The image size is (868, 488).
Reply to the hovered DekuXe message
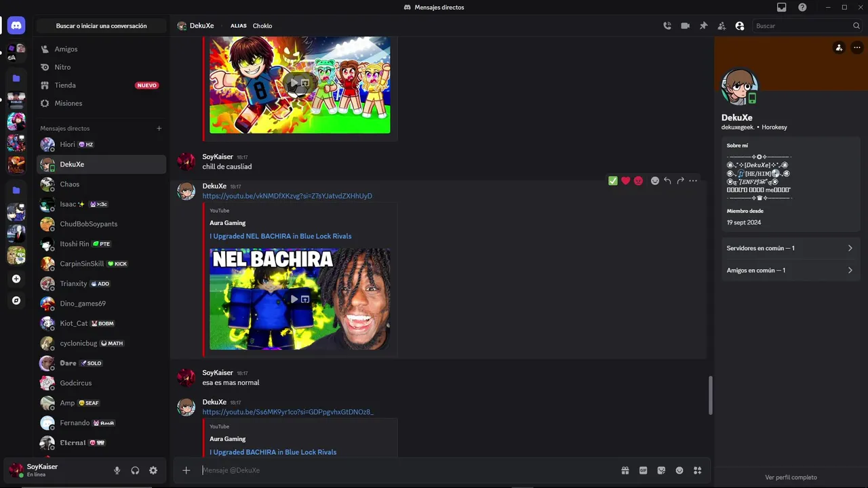tap(667, 181)
